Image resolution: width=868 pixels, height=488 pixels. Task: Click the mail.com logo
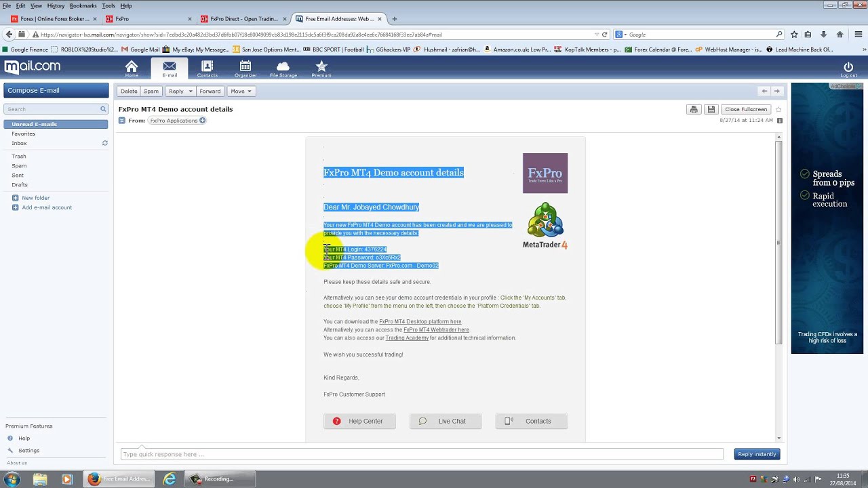[32, 66]
